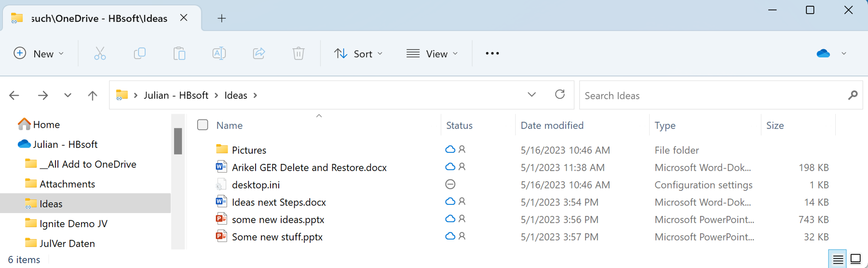Click the New button
This screenshot has height=268, width=868.
[39, 54]
